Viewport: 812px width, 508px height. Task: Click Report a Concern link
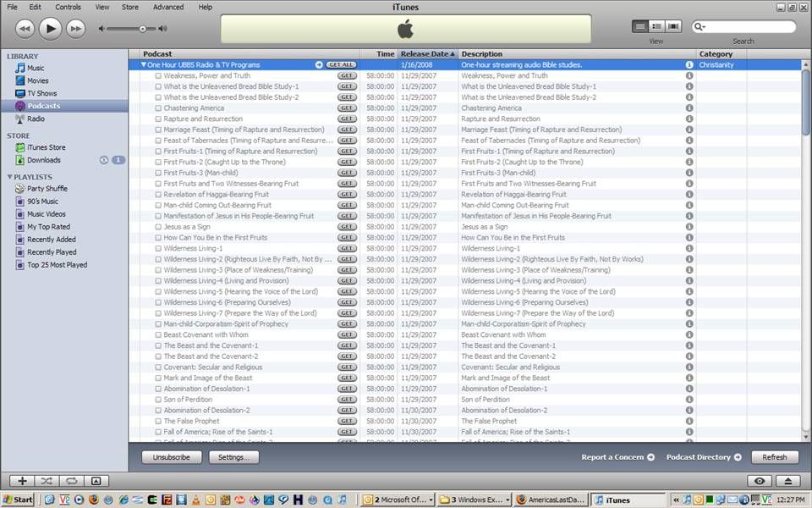point(617,457)
